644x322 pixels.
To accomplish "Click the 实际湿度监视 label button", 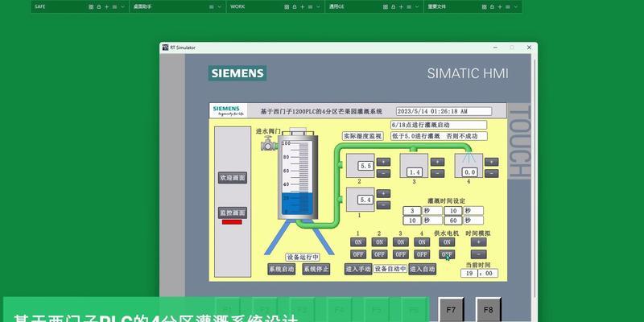I will click(363, 136).
